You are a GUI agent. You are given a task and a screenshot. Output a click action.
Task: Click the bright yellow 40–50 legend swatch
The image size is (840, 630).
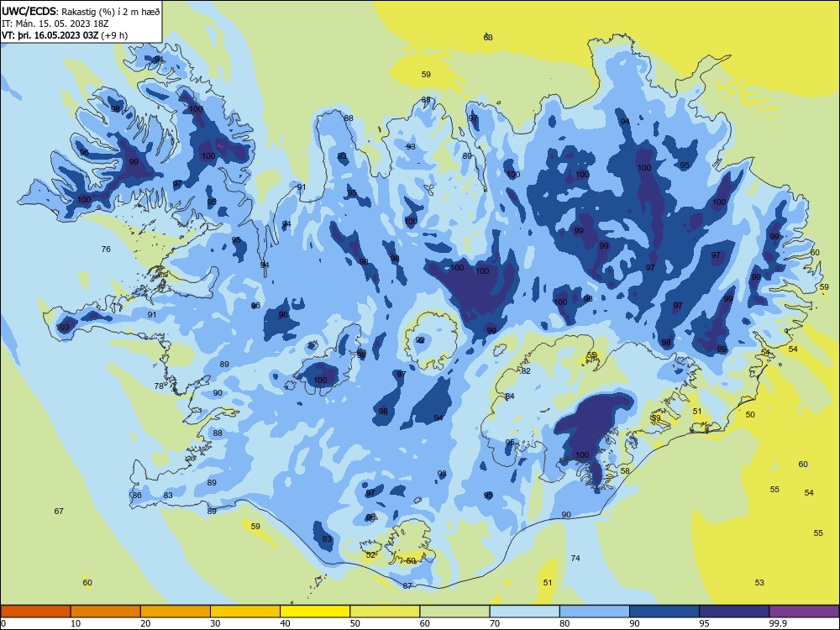315,612
